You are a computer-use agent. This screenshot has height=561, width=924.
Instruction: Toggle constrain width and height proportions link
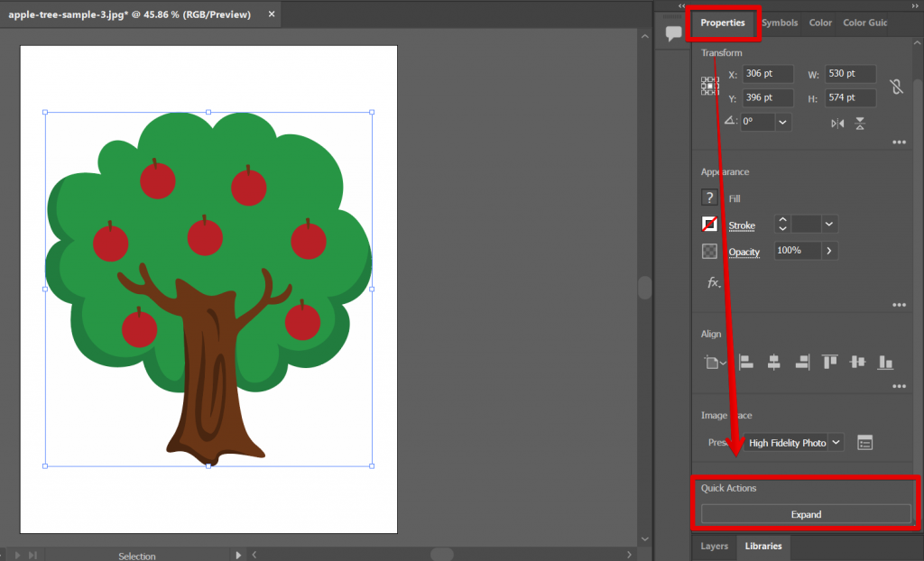pos(896,86)
